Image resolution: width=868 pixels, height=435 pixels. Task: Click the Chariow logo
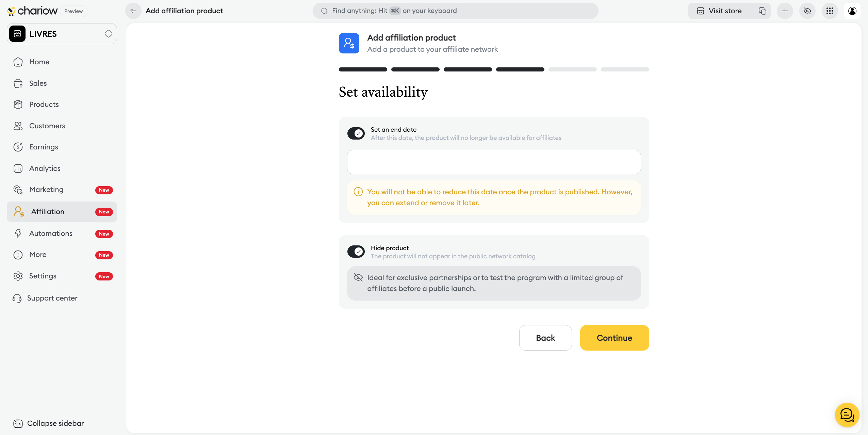pyautogui.click(x=32, y=11)
